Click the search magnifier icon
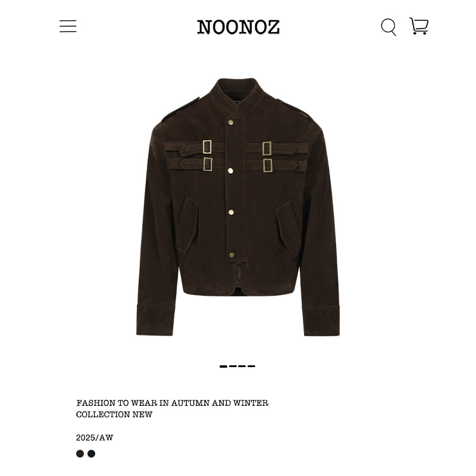Viewport: 476px width, 476px height. (x=389, y=27)
